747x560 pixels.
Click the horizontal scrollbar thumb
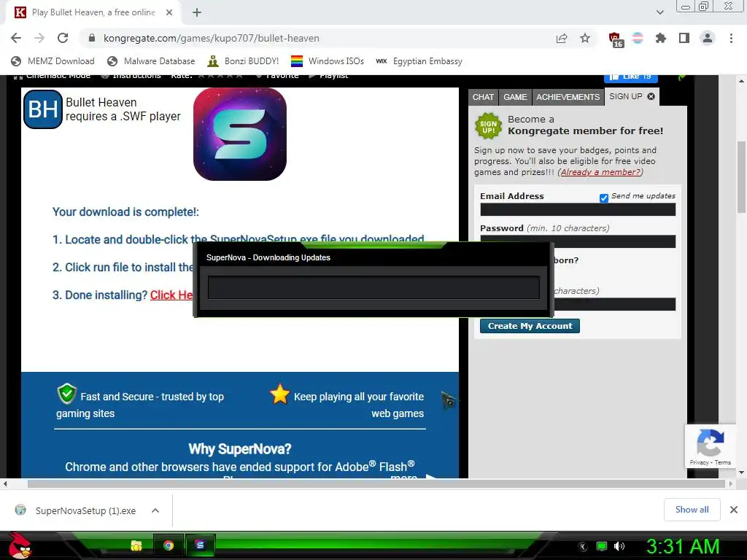(376, 484)
